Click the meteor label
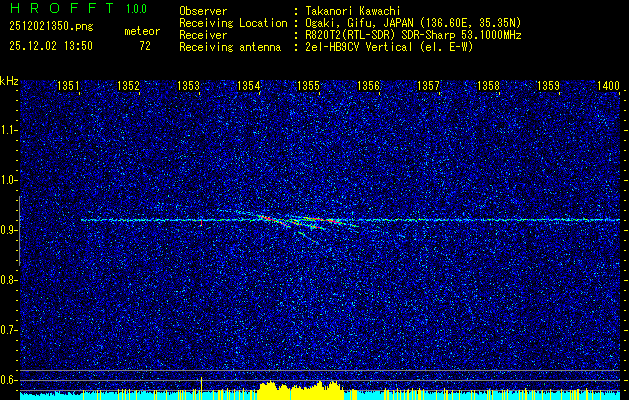Image resolution: width=629 pixels, height=400 pixels. pyautogui.click(x=142, y=31)
